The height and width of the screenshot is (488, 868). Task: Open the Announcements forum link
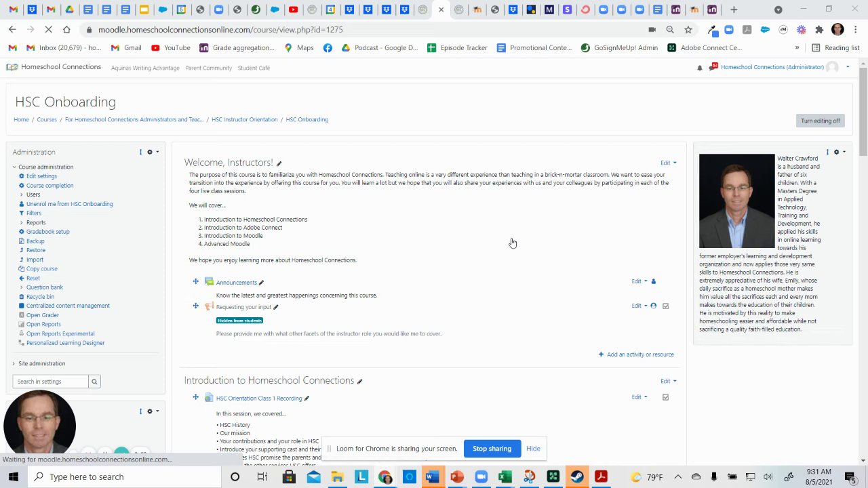tap(236, 283)
